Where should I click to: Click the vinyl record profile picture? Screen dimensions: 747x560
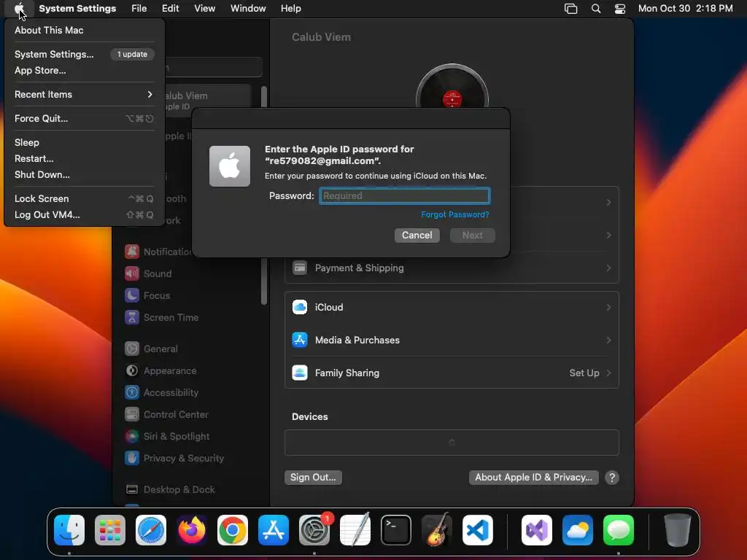click(x=452, y=87)
